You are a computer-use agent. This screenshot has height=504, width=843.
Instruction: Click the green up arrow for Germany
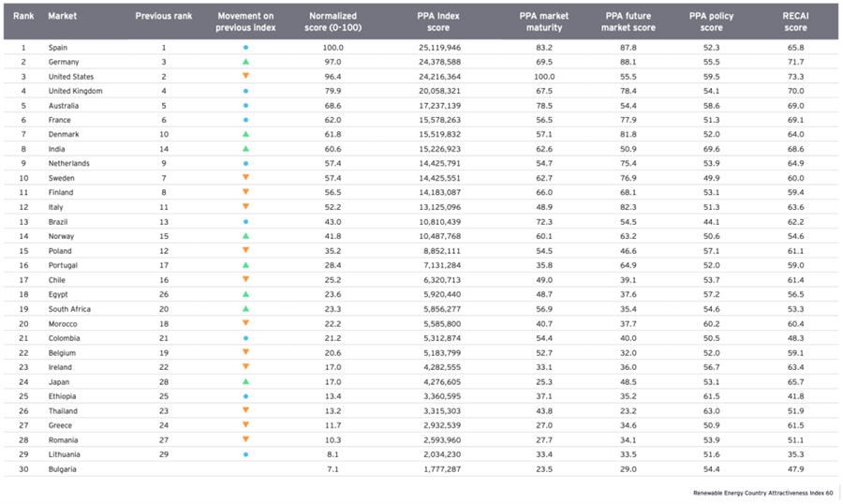coord(245,62)
